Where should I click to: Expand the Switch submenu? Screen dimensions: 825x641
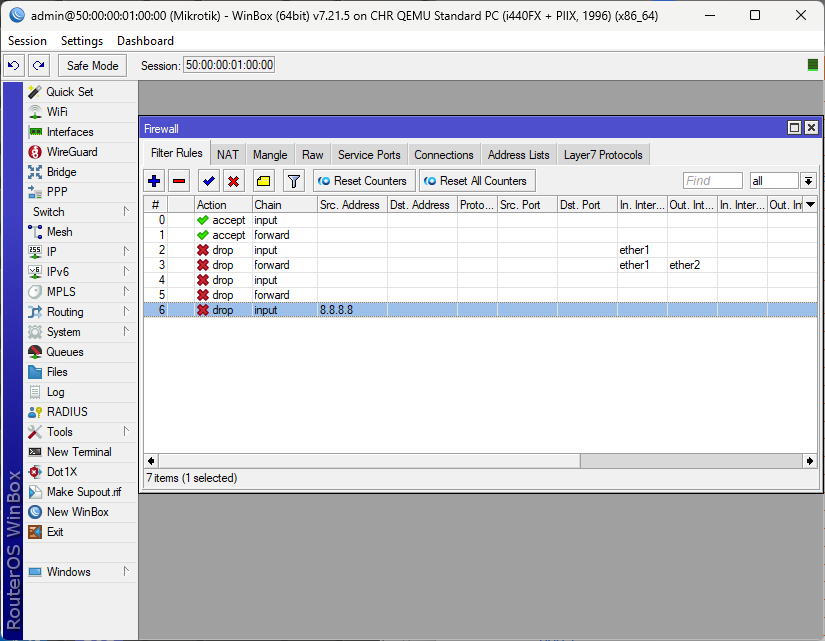click(79, 212)
